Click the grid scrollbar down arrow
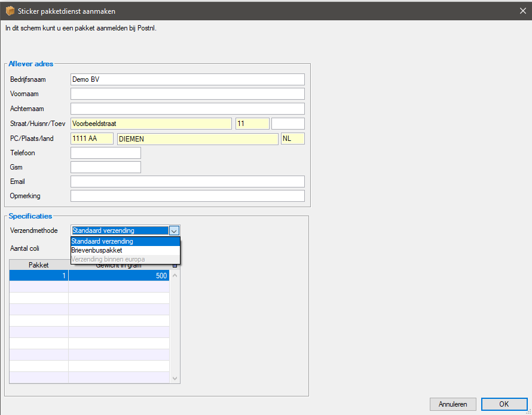The width and height of the screenshot is (532, 415). tap(175, 379)
